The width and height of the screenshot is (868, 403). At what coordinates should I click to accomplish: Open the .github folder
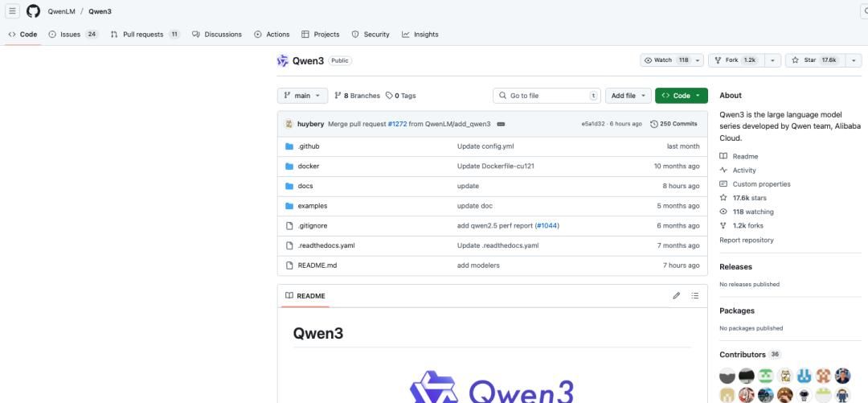pyautogui.click(x=309, y=146)
